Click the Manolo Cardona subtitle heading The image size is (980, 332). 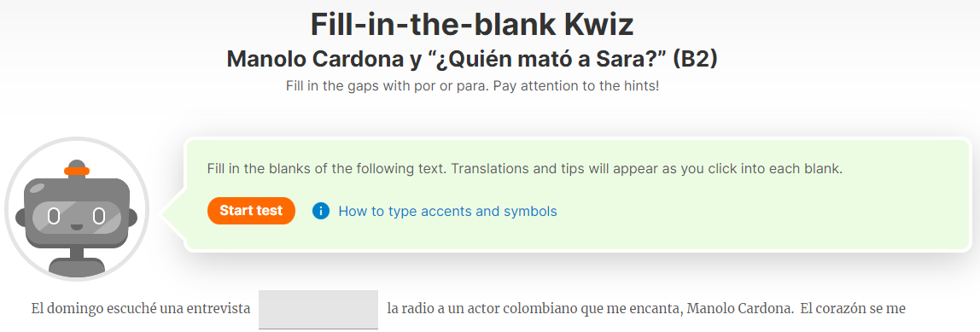pos(472,59)
